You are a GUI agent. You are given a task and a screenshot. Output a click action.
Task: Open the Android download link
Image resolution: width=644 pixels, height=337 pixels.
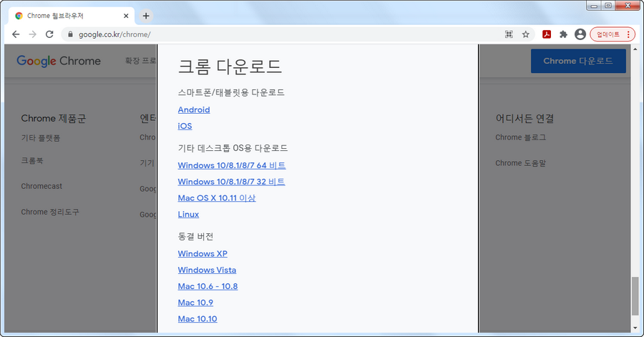point(194,109)
